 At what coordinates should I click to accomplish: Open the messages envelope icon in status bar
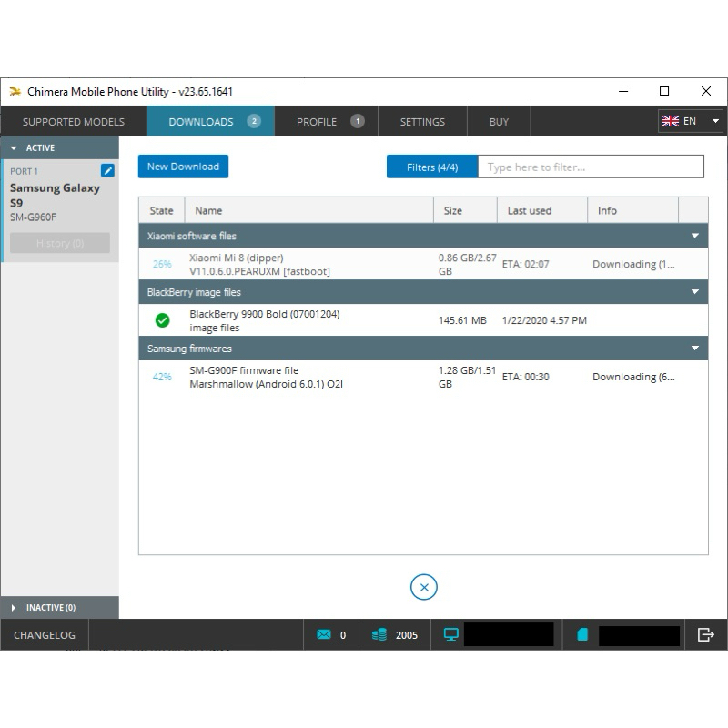click(x=324, y=634)
